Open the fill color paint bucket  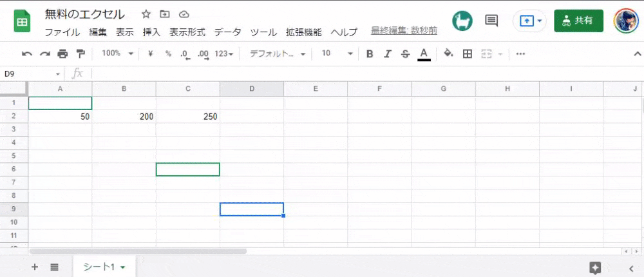point(448,53)
